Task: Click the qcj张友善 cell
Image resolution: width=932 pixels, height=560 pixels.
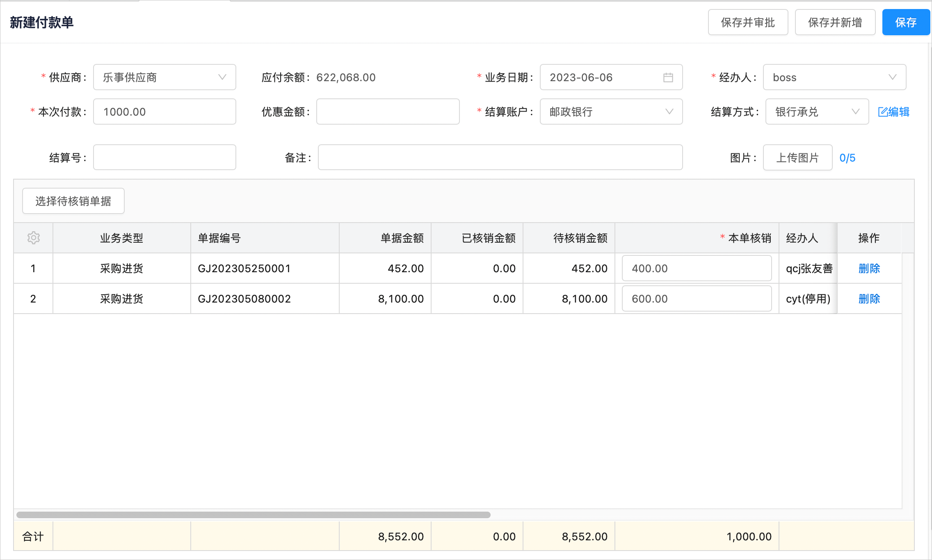Action: coord(809,269)
